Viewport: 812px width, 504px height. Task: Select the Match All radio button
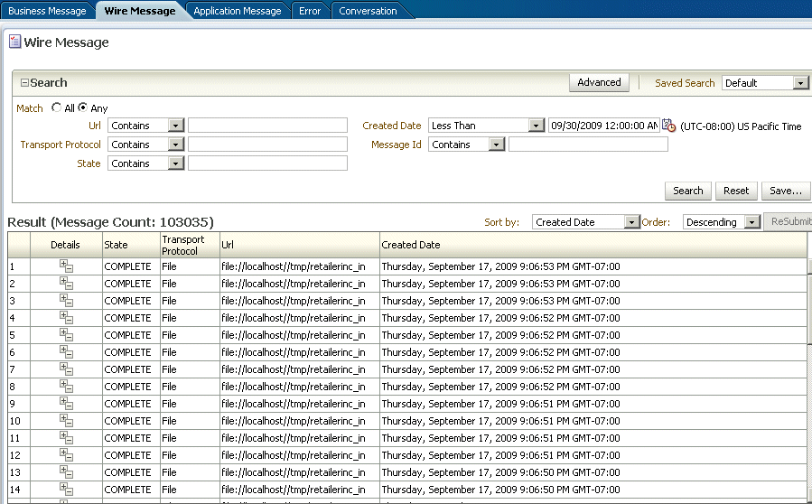click(x=56, y=107)
